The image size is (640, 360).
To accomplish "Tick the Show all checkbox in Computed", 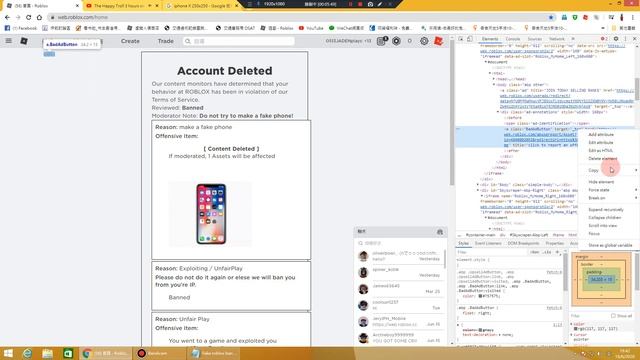I will pos(613,316).
